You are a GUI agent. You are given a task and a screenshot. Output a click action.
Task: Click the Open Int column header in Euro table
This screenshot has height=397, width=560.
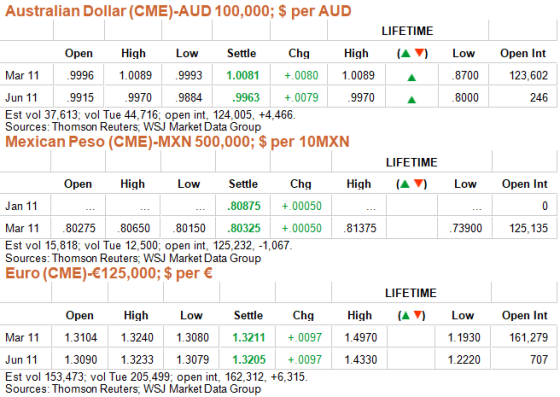tap(525, 316)
